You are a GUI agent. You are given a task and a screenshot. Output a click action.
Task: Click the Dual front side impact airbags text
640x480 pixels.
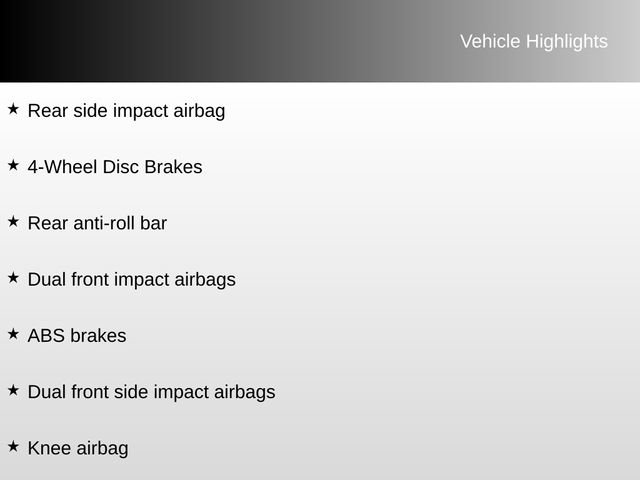[x=151, y=392]
